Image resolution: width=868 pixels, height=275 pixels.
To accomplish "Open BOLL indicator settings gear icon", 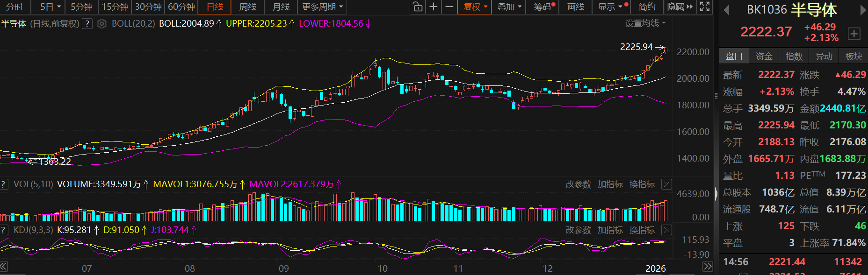I will pyautogui.click(x=101, y=24).
